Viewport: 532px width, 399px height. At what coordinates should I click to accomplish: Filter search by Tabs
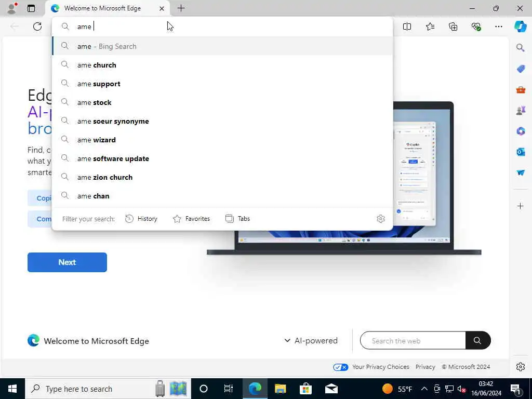coord(237,219)
